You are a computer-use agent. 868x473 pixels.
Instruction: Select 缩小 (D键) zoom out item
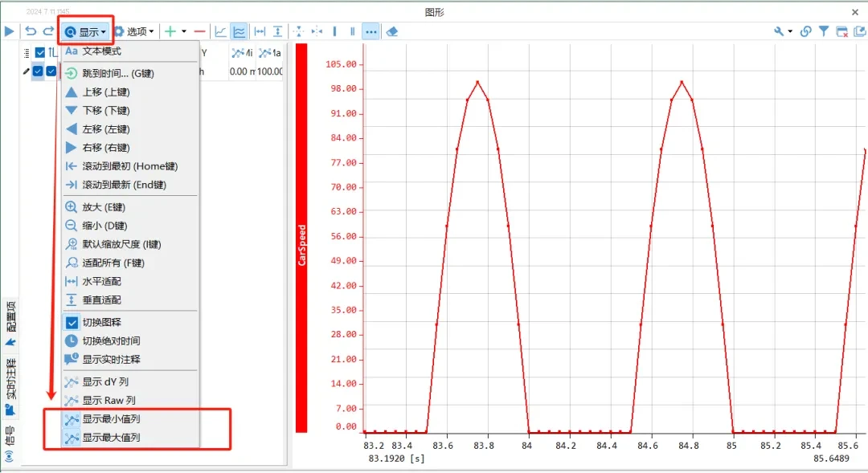pos(131,226)
